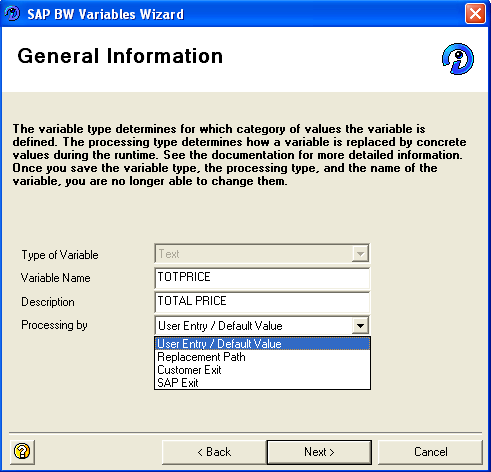Screen dimensions: 491x472
Task: Click the blue wizard logo in the header
Action: tap(458, 59)
